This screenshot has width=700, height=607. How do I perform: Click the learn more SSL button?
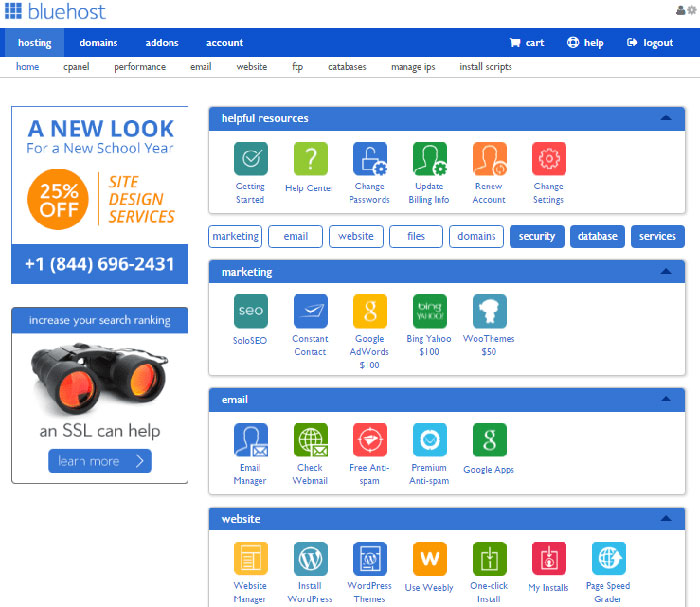[100, 461]
